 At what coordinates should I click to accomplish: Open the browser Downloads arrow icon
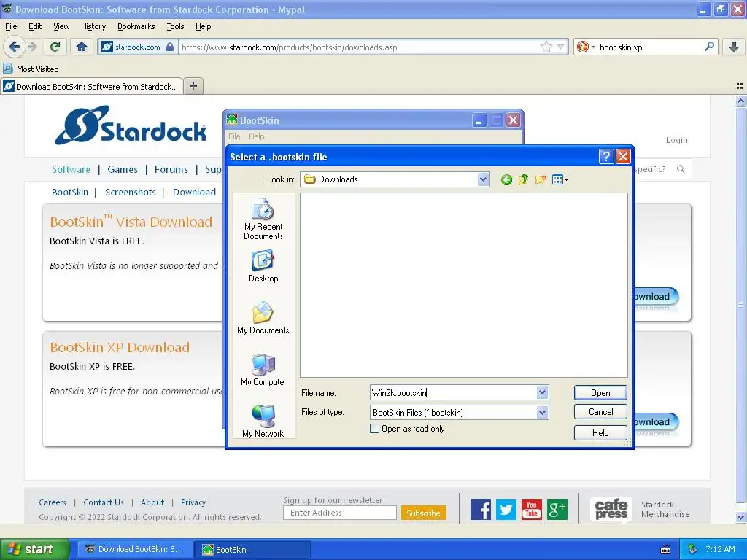click(734, 47)
